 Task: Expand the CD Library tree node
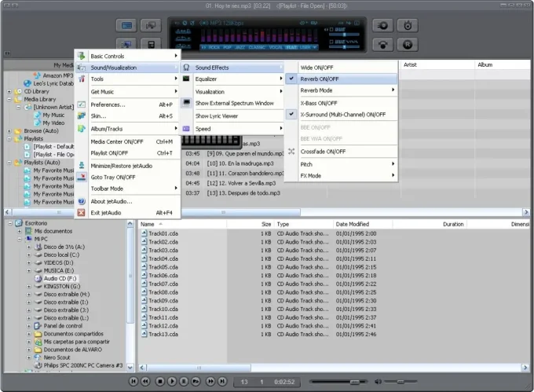point(9,91)
